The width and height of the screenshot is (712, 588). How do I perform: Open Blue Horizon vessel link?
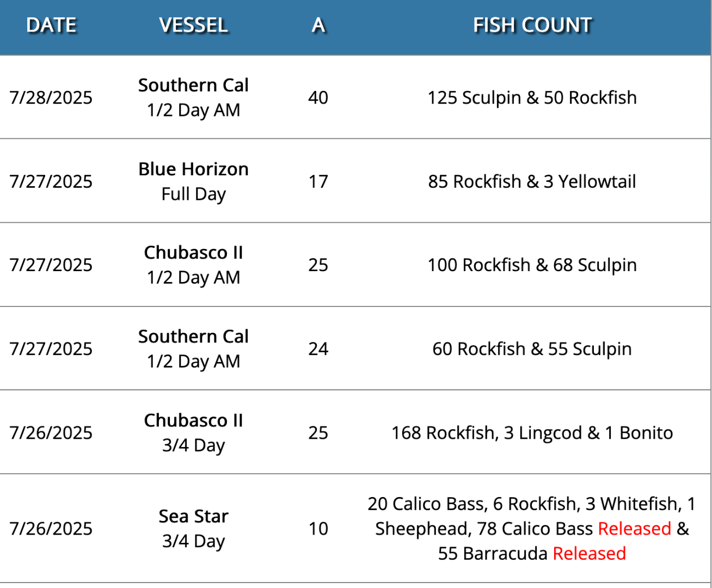click(193, 169)
